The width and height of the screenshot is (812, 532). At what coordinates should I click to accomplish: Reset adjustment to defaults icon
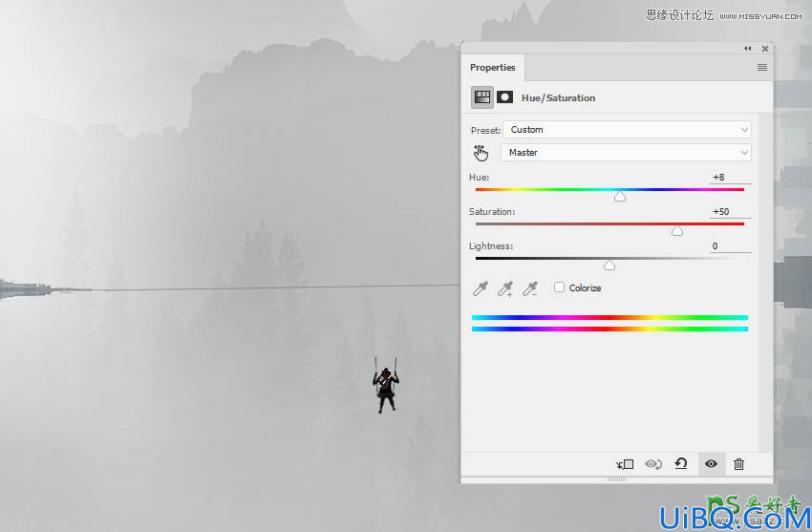(x=681, y=463)
